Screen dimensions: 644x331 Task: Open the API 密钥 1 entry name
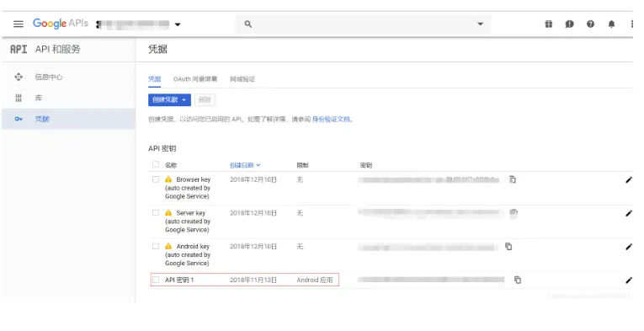(x=179, y=280)
